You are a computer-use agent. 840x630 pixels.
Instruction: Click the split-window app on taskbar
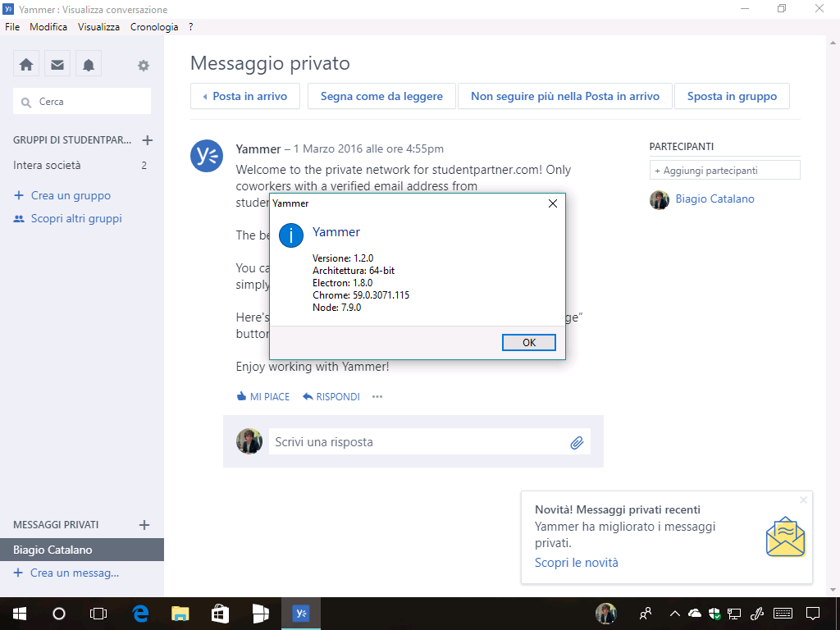pyautogui.click(x=260, y=614)
